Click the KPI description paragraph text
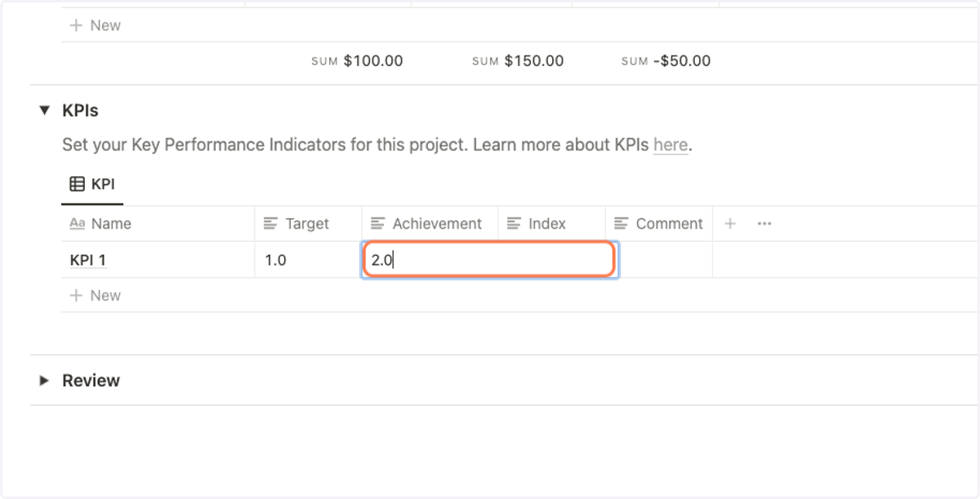 click(x=377, y=145)
